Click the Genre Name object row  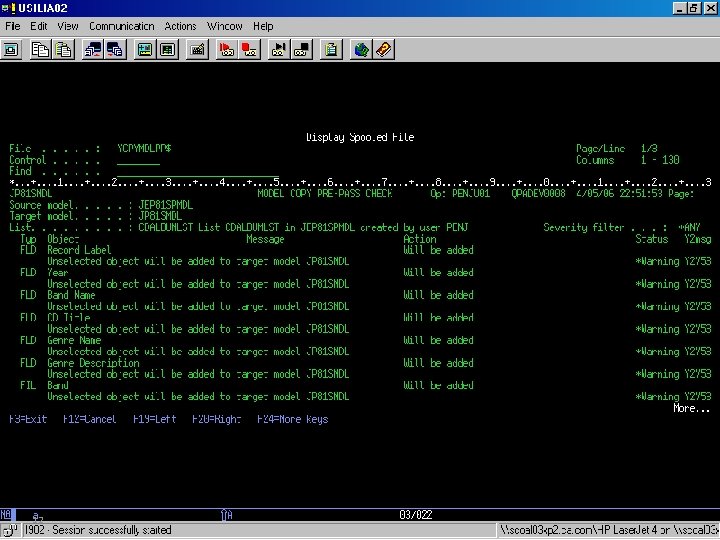74,340
